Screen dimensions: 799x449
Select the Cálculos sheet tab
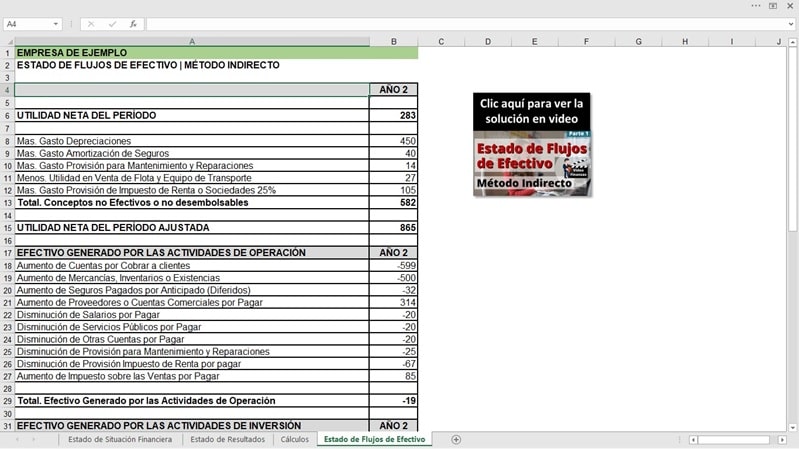click(x=294, y=439)
